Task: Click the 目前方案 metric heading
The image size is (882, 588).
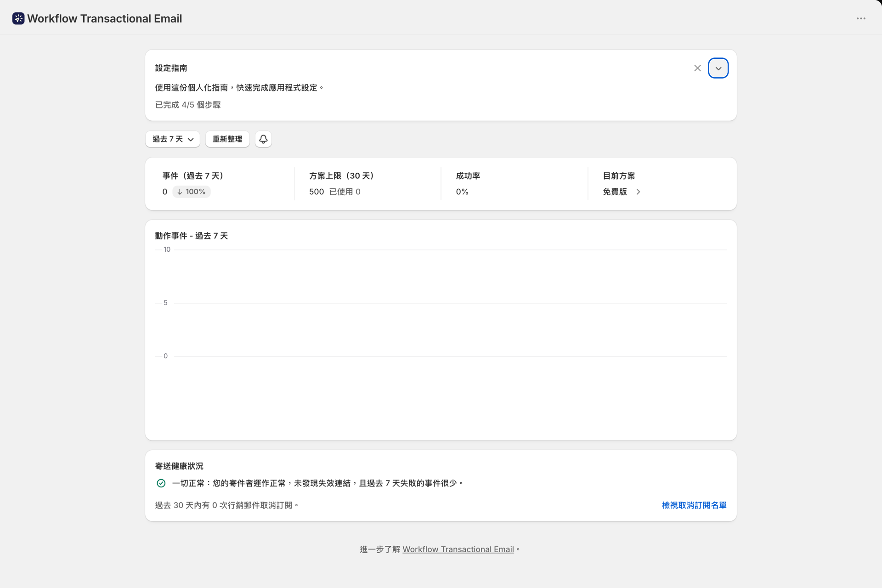Action: pos(619,176)
